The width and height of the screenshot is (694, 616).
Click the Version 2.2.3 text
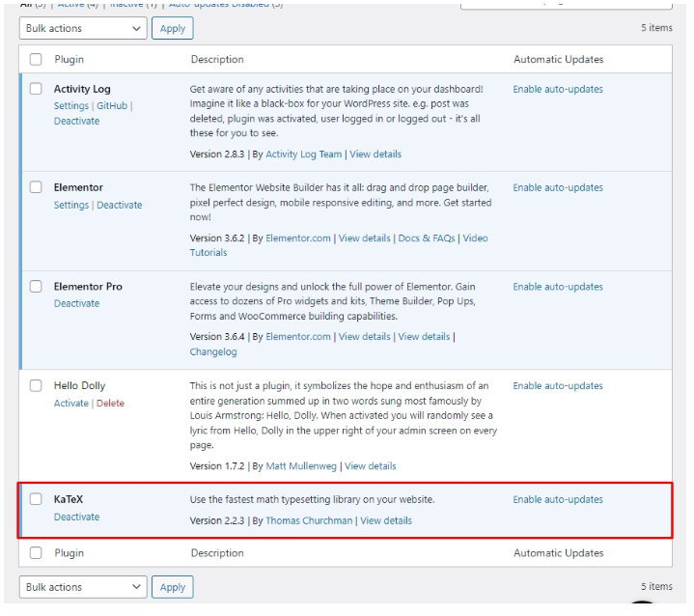217,520
